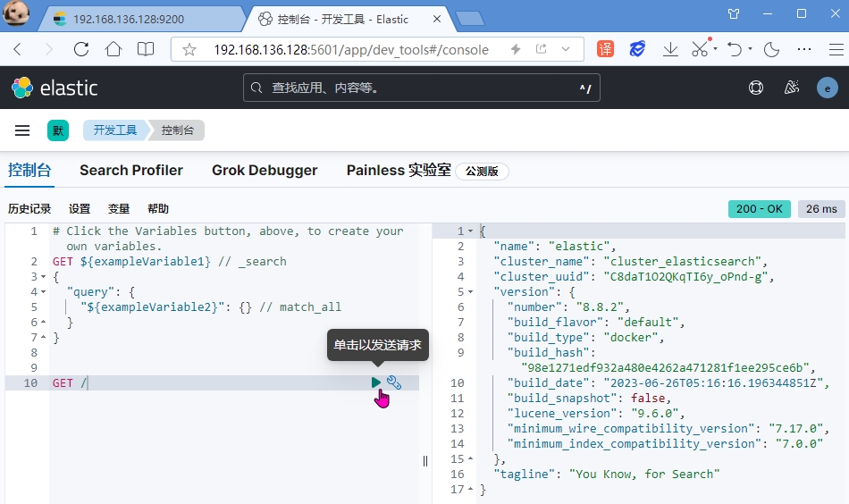
Task: Click the elastic logo
Action: [55, 88]
